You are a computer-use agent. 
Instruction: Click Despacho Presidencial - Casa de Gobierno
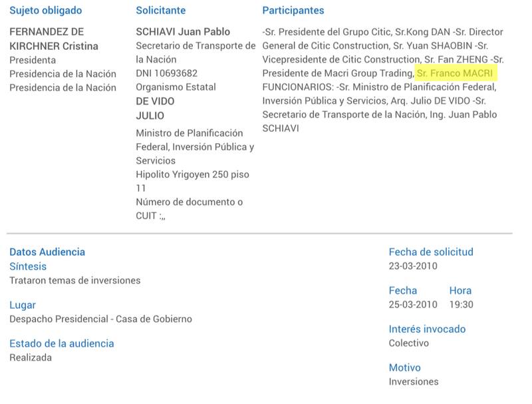[100, 319]
